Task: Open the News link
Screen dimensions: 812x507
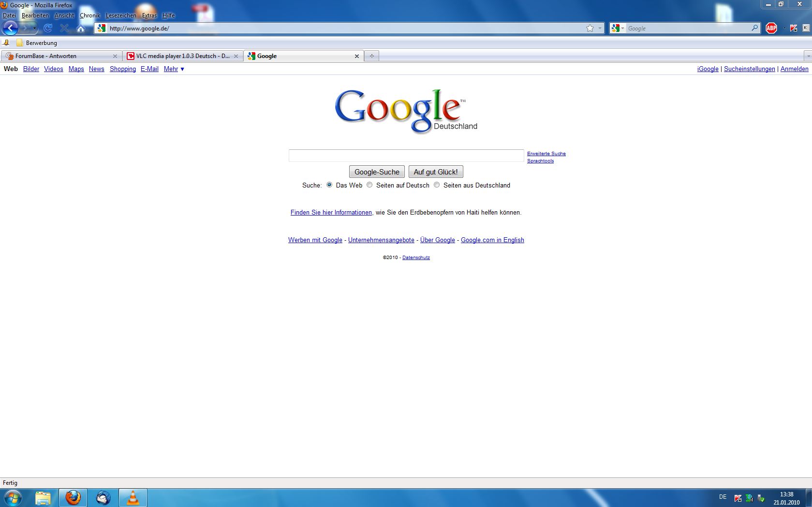Action: [x=96, y=69]
